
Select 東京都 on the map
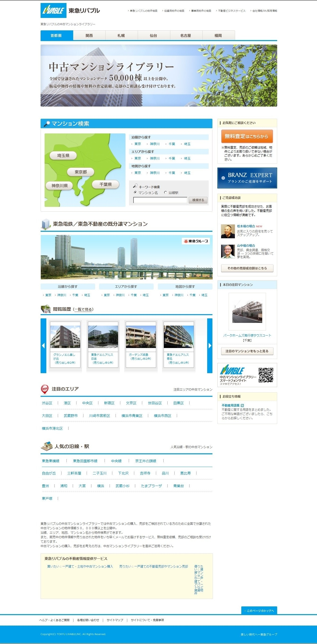(x=81, y=172)
